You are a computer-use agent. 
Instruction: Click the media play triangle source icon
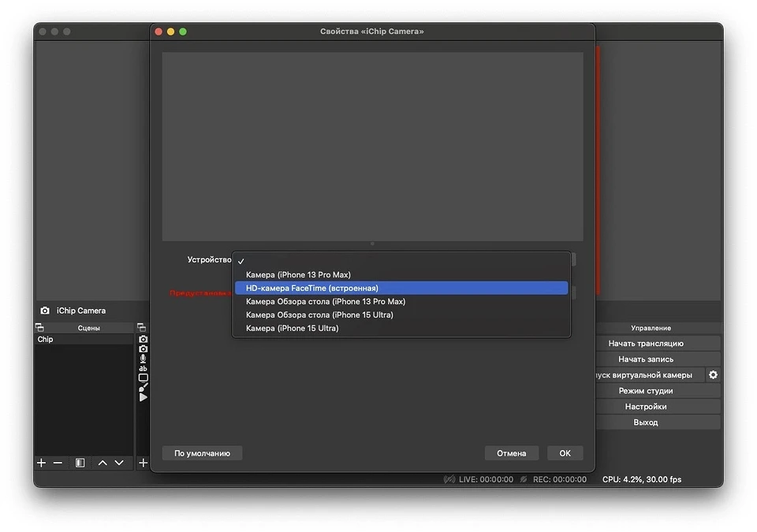point(143,397)
